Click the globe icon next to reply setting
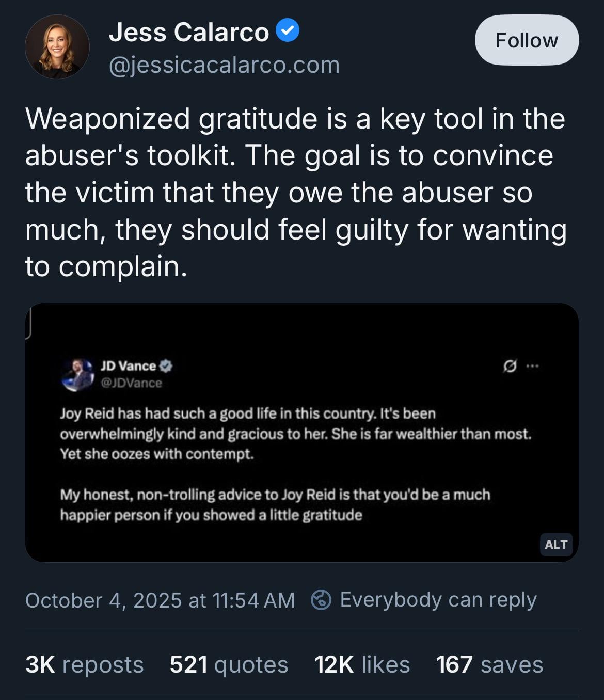This screenshot has width=604, height=700. click(321, 600)
